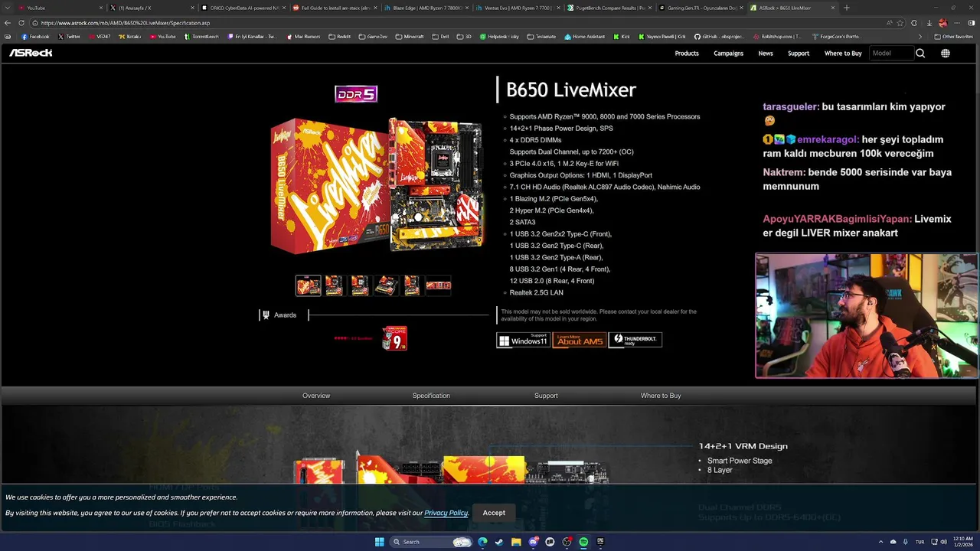Viewport: 980px width, 551px height.
Task: Open Reddit bookmark
Action: pyautogui.click(x=339, y=37)
